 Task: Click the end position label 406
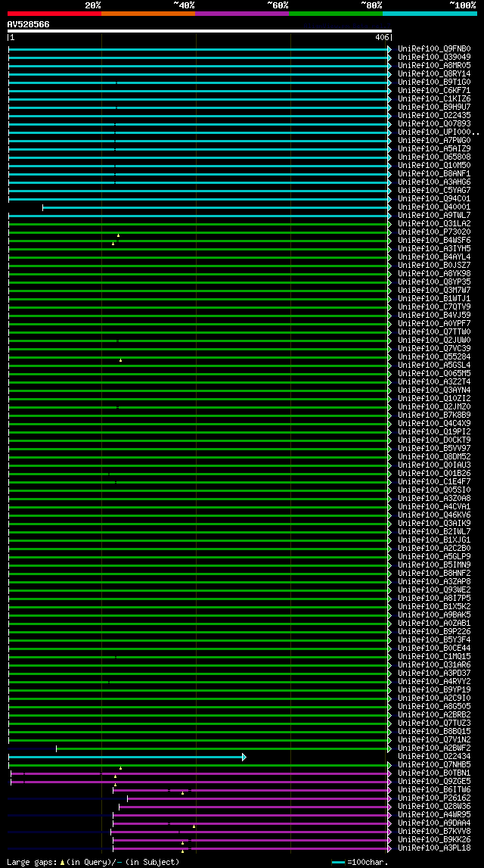pyautogui.click(x=382, y=38)
